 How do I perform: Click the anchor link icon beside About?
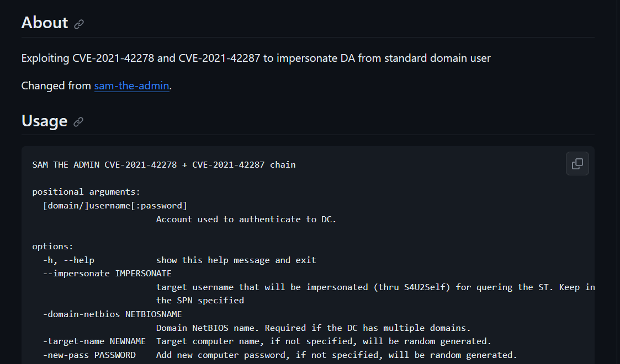79,24
